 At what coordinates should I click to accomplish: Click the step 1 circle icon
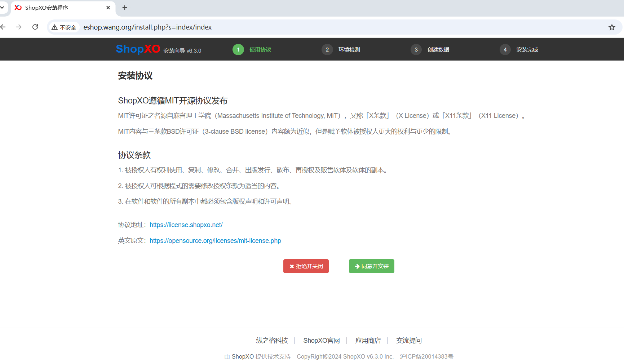(238, 49)
